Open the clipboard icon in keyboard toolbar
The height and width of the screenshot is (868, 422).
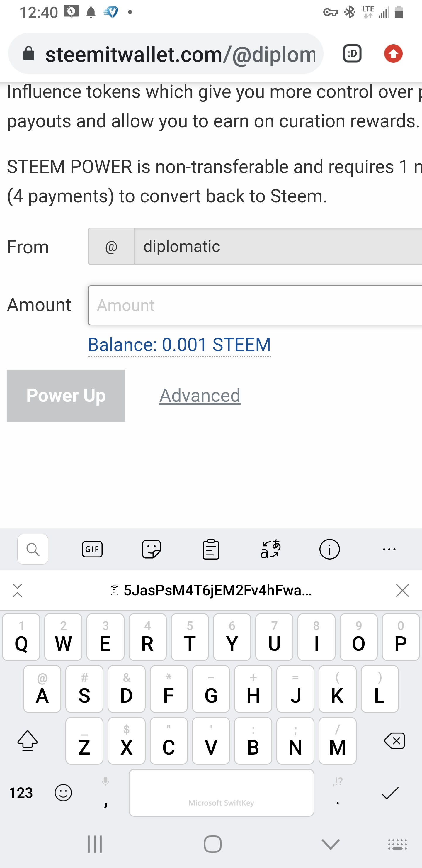tap(211, 550)
